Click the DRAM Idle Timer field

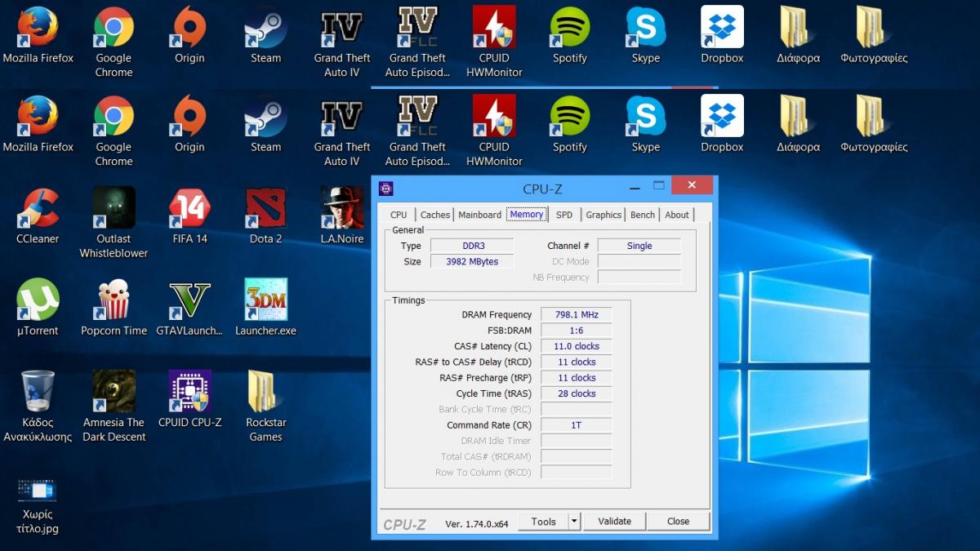point(576,441)
